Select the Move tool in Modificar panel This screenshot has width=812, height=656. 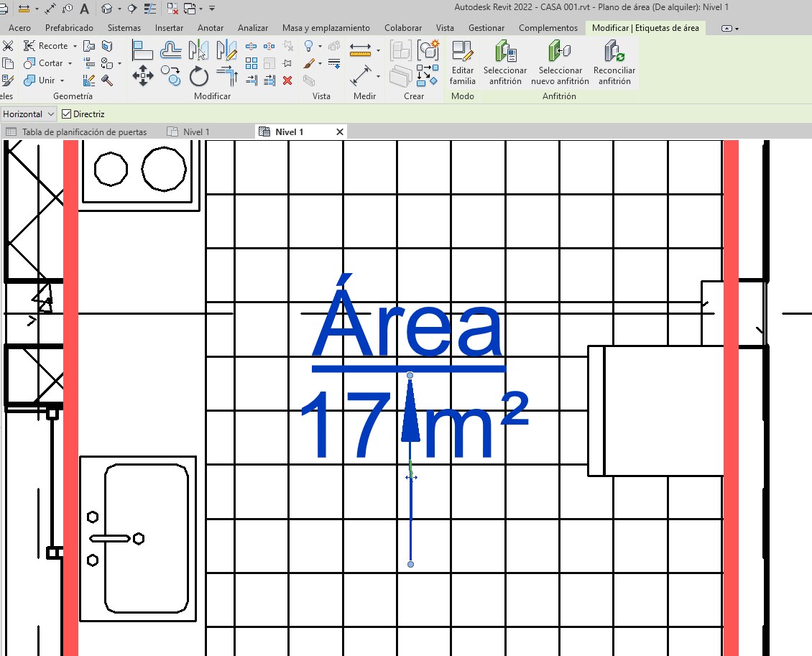point(143,75)
